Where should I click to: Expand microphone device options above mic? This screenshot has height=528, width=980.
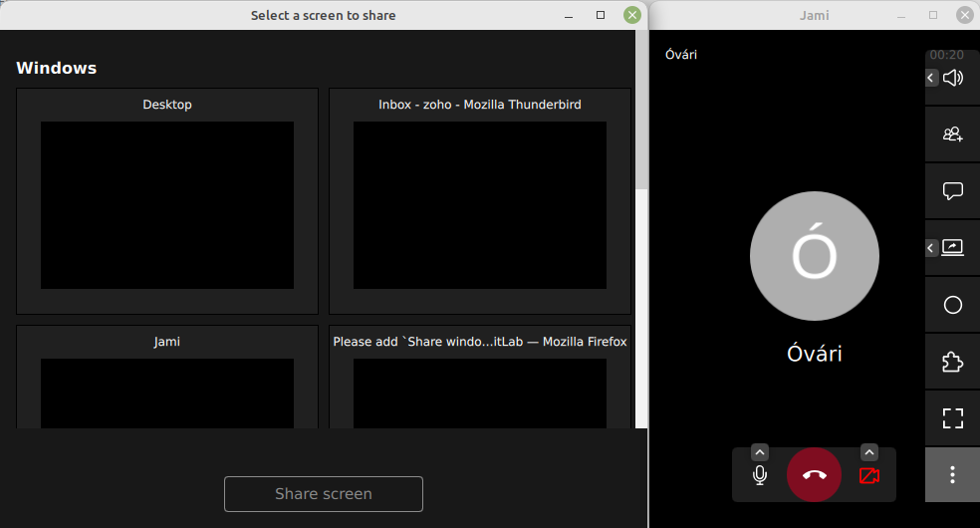tap(760, 452)
